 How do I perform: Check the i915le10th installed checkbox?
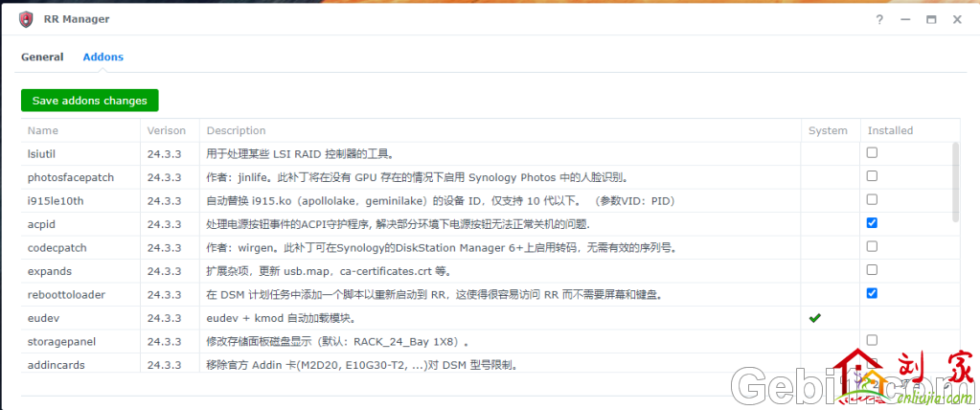872,199
